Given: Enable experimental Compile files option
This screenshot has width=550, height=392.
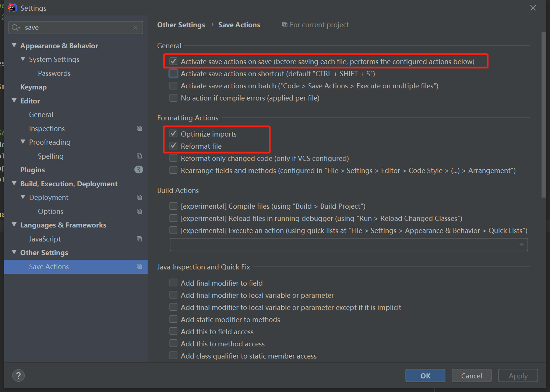Looking at the screenshot, I should click(x=173, y=206).
